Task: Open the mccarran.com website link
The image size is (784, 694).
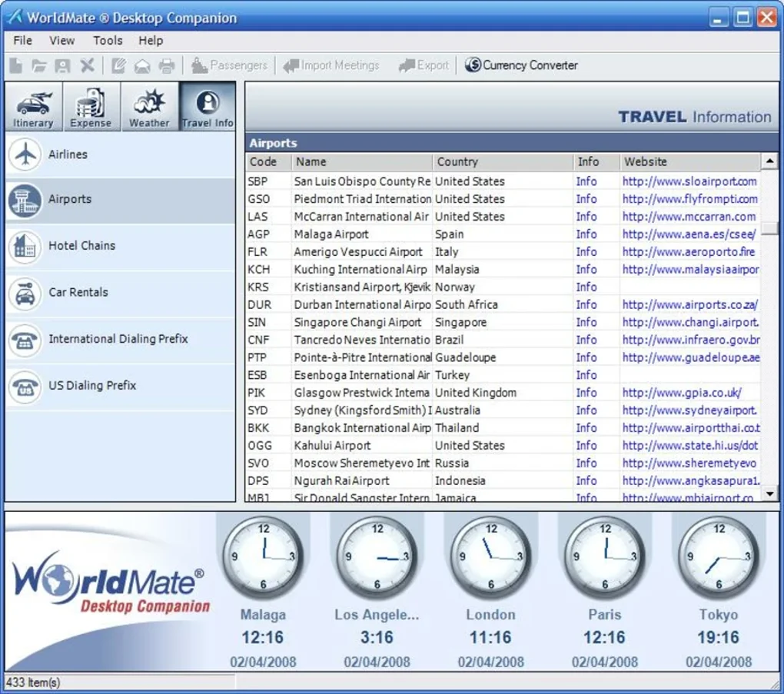Action: pyautogui.click(x=689, y=217)
